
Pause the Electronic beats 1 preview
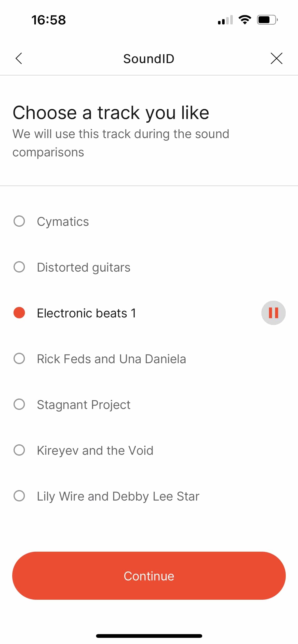[273, 313]
